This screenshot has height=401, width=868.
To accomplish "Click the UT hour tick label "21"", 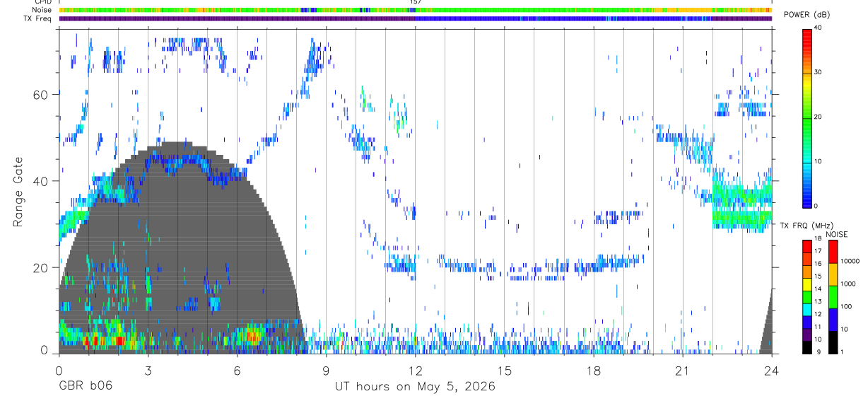I will [x=682, y=371].
